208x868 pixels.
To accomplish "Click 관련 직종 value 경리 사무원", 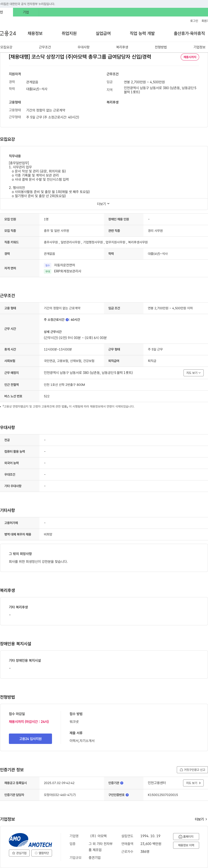I will [x=155, y=231].
